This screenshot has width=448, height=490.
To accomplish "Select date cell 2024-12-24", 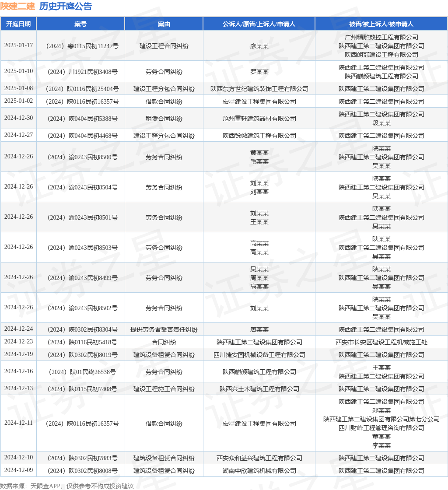I will [x=18, y=329].
